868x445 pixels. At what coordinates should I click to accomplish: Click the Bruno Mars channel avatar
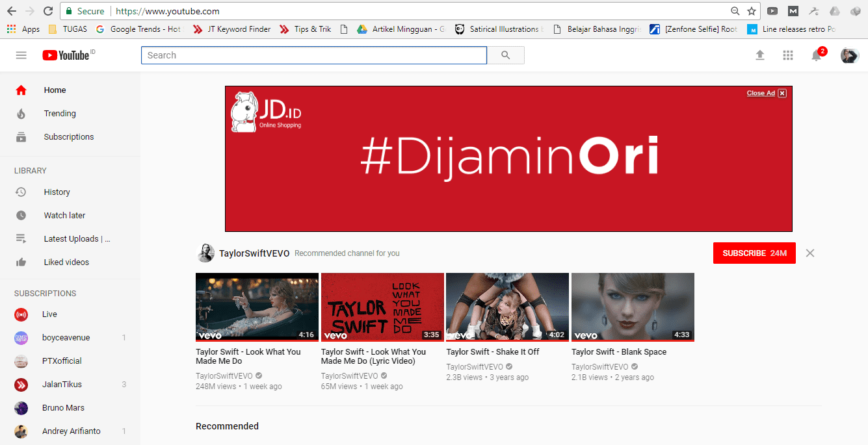point(21,408)
